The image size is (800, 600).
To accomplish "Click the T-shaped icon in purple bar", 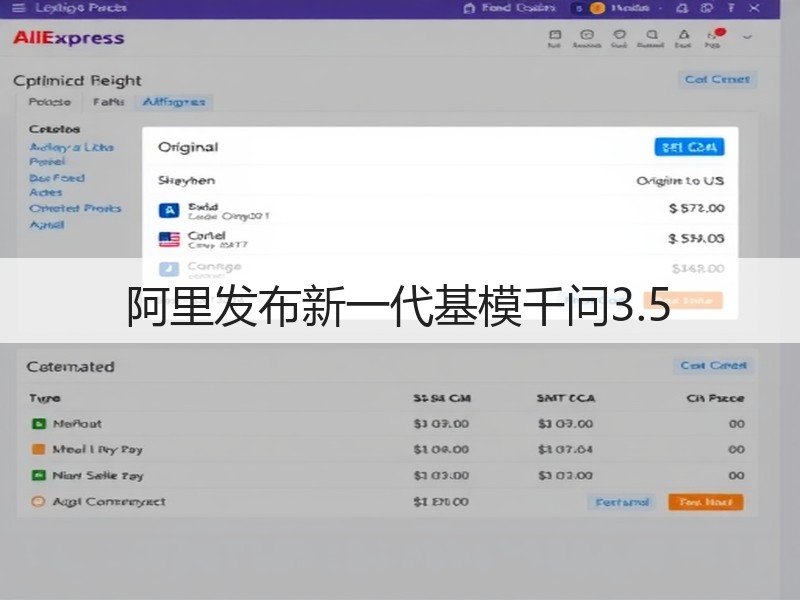I will 731,8.
